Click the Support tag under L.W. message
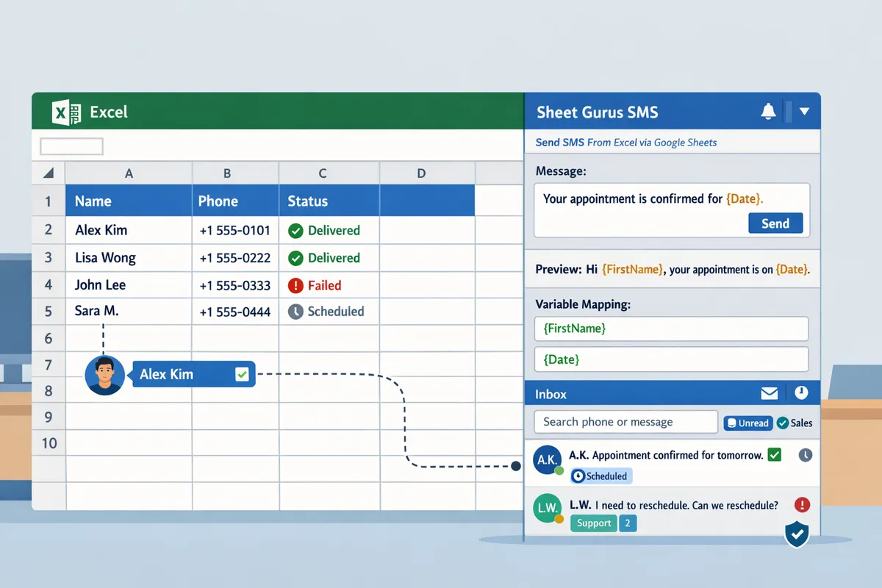This screenshot has height=588, width=882. pyautogui.click(x=594, y=523)
